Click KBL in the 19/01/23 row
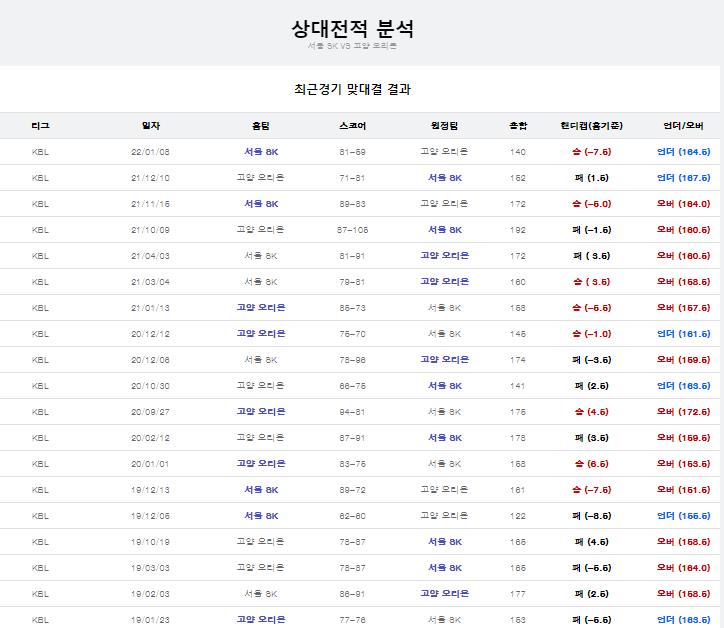 pyautogui.click(x=40, y=620)
